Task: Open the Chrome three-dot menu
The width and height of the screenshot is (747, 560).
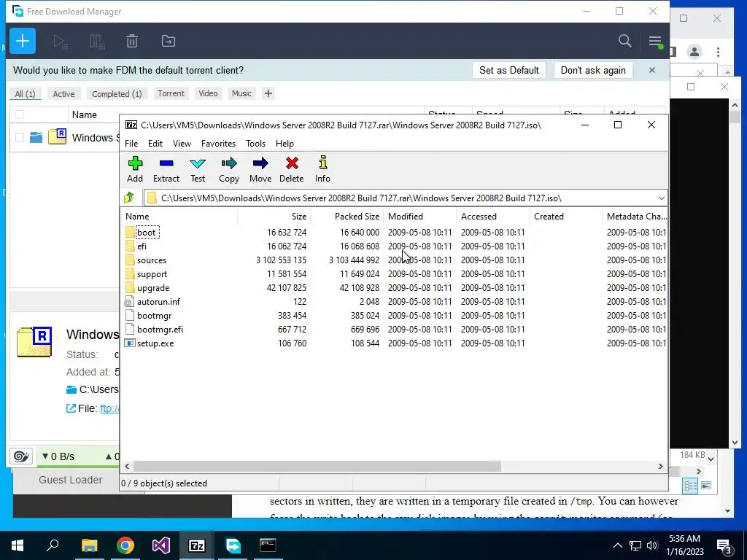Action: [718, 52]
